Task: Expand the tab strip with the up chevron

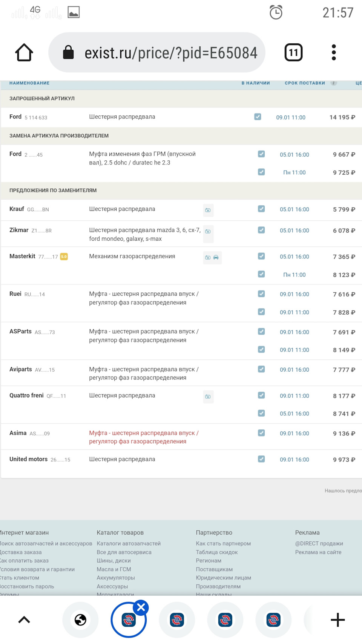Action: point(24,620)
